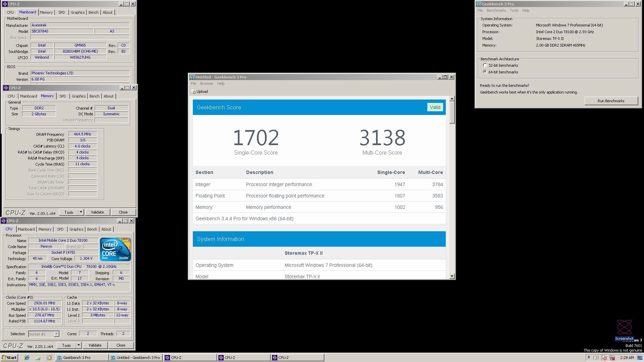Click Manufacturer field showing Axiomtek
Screen dimensions: 644x362
pos(80,25)
